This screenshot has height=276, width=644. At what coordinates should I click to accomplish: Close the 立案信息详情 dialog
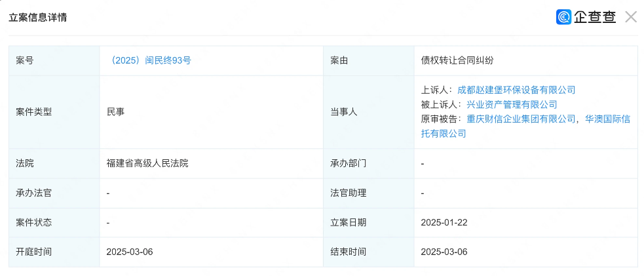[630, 17]
